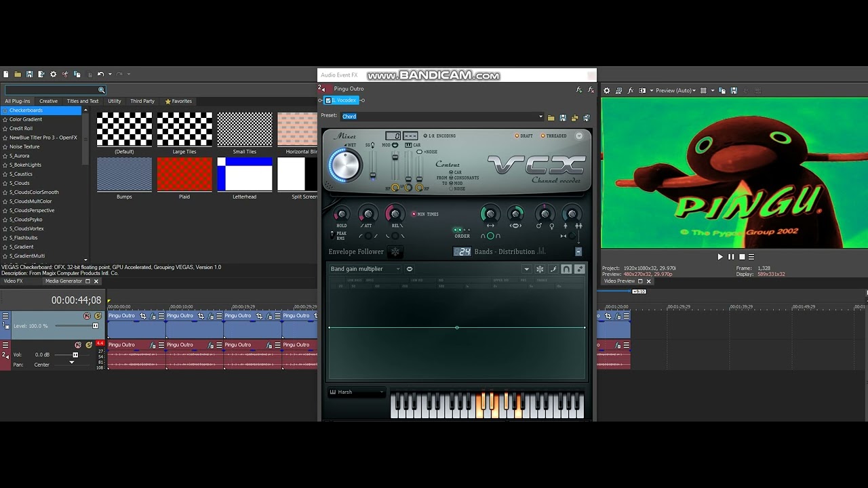Click the 24 bands count display
This screenshot has height=488, width=868.
(x=462, y=251)
